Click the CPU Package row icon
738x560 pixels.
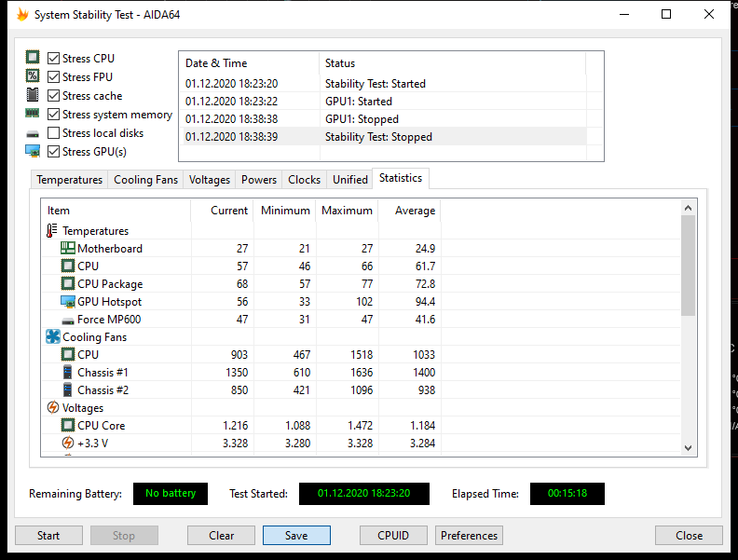[68, 284]
